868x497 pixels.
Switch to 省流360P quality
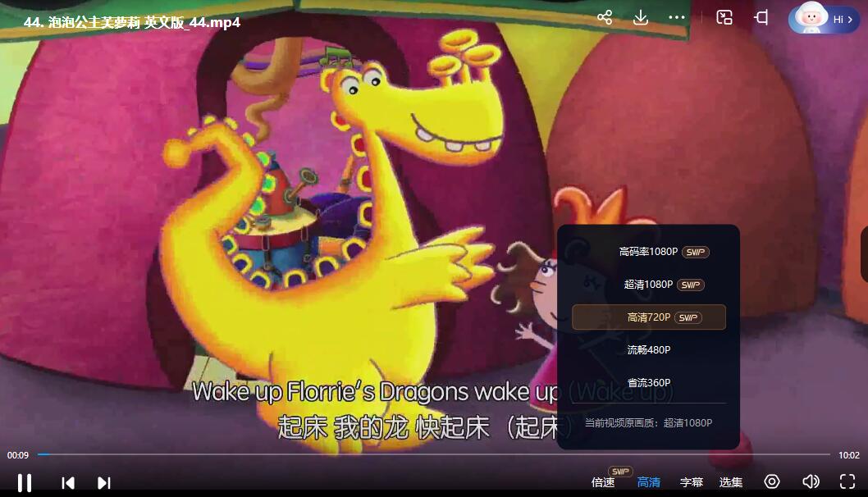[x=648, y=382]
